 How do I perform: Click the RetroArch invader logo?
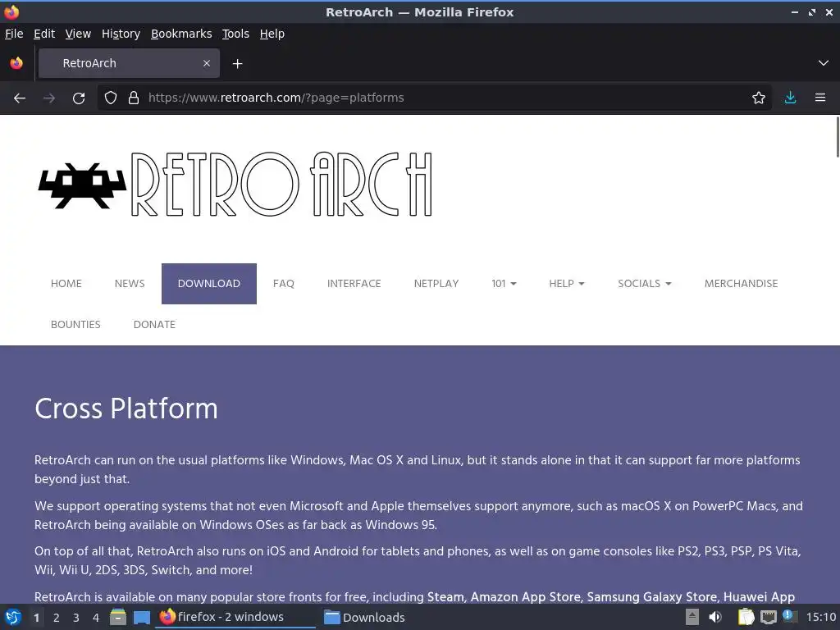(x=82, y=186)
